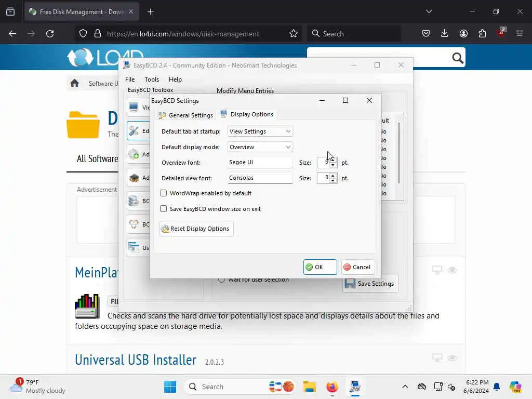Open the Default tab at startup dropdown
Image resolution: width=532 pixels, height=399 pixels.
pyautogui.click(x=260, y=131)
